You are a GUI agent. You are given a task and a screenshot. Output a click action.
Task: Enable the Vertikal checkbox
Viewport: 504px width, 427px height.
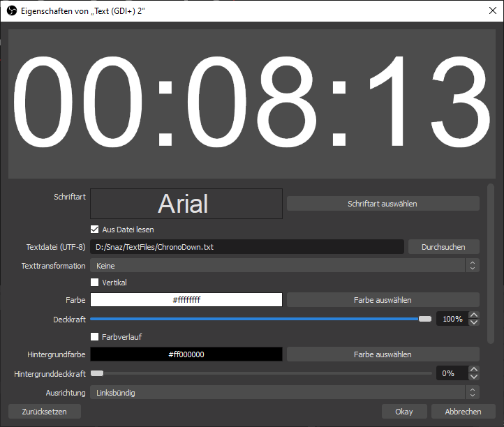[95, 283]
